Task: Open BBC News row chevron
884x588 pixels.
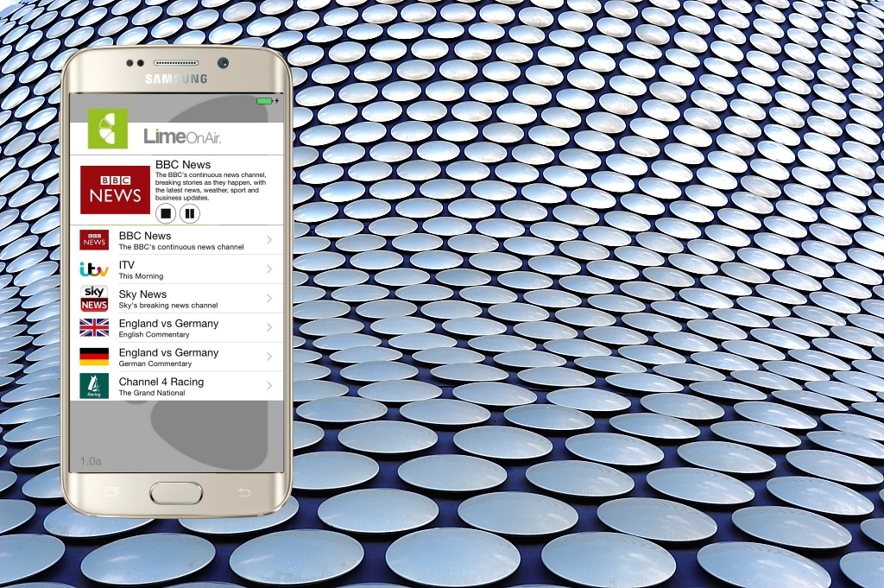Action: (269, 240)
